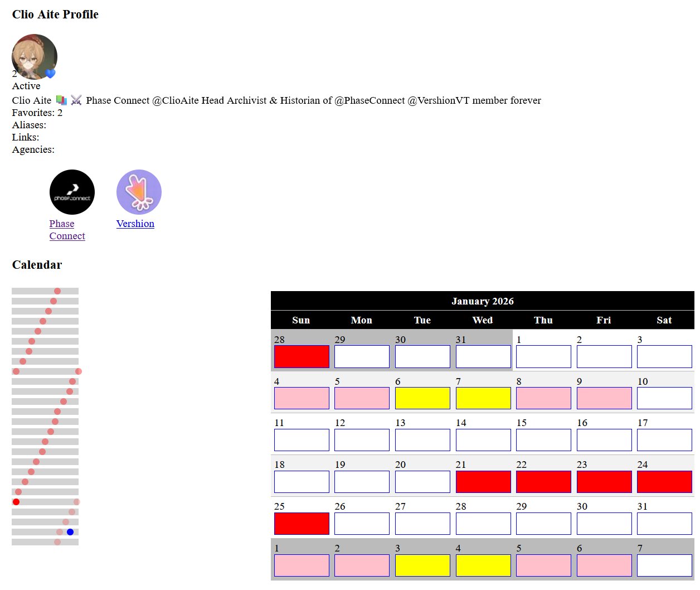The height and width of the screenshot is (590, 700).
Task: Select the yellow cell for February 4
Action: tap(483, 565)
